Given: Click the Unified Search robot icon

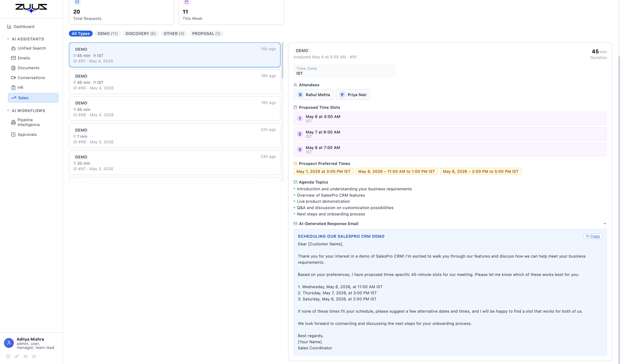Looking at the screenshot, I should pyautogui.click(x=13, y=48).
